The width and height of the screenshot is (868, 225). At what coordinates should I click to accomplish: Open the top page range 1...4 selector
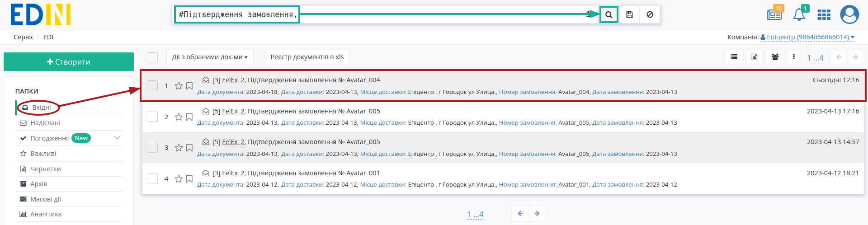[x=815, y=58]
